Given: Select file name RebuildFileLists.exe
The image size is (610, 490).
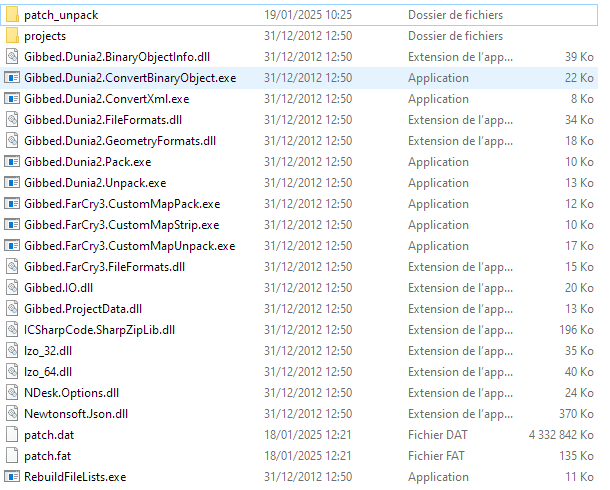Looking at the screenshot, I should pos(75,477).
